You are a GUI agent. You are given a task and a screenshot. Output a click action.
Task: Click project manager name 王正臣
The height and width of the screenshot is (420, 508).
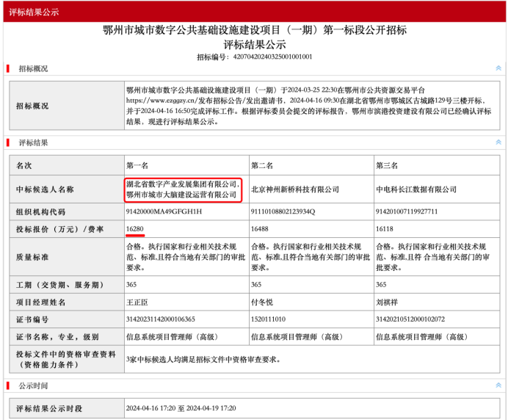[x=137, y=303]
